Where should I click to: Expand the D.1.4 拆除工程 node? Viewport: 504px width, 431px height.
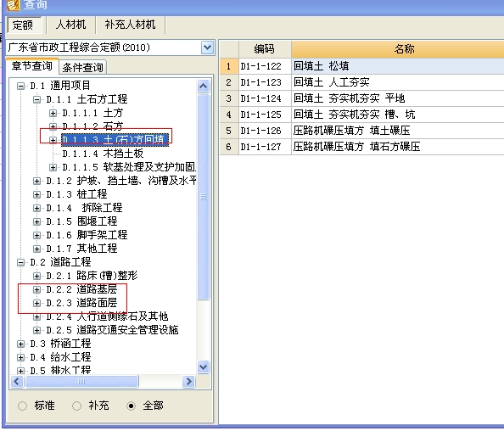pos(37,208)
